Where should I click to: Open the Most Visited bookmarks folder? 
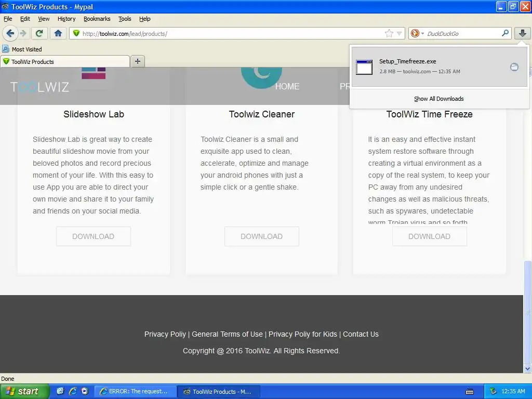pyautogui.click(x=22, y=49)
